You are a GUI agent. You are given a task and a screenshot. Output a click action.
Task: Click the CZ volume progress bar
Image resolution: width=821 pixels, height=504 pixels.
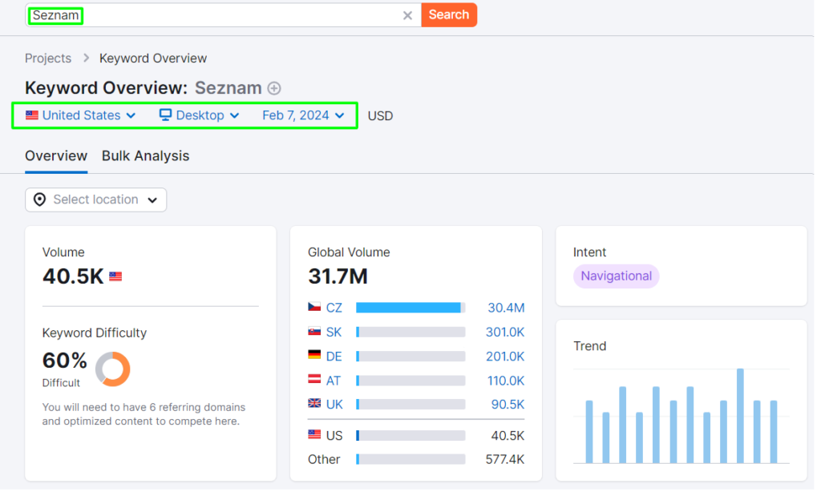click(x=410, y=308)
